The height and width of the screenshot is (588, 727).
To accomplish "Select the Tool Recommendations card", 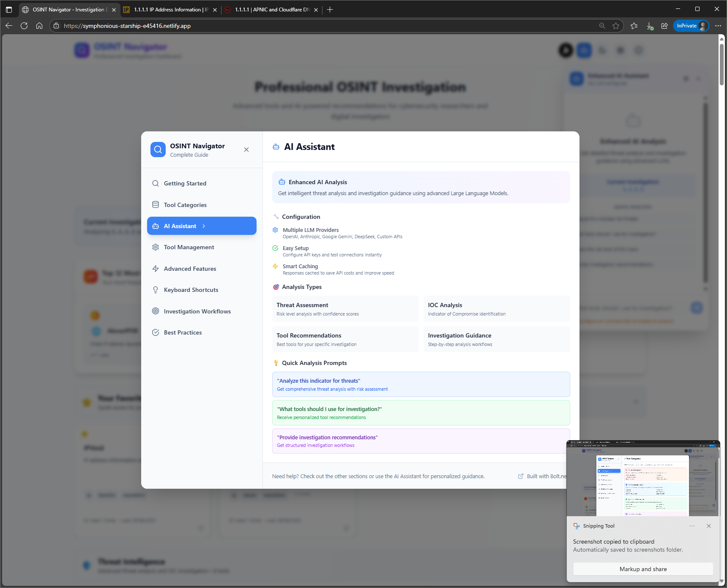I will pos(345,339).
